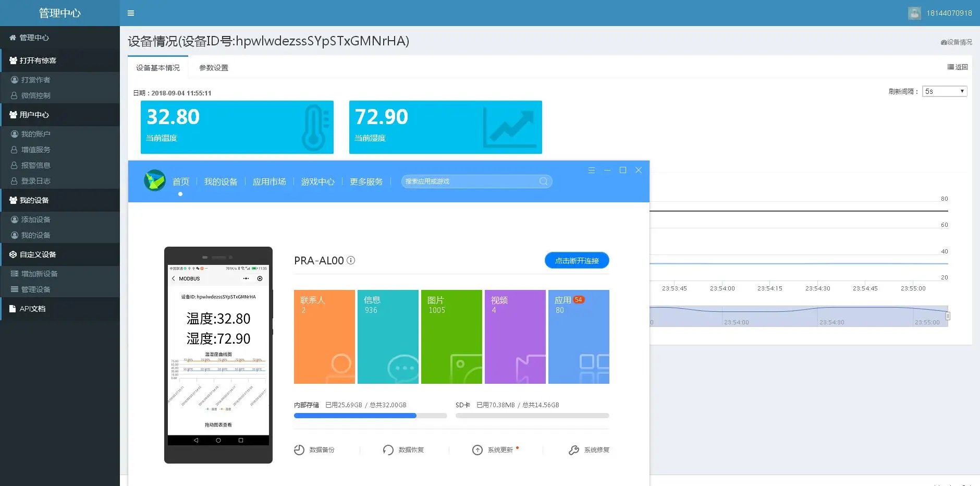
Task: Click the chart icon on humidity card
Action: [x=510, y=128]
